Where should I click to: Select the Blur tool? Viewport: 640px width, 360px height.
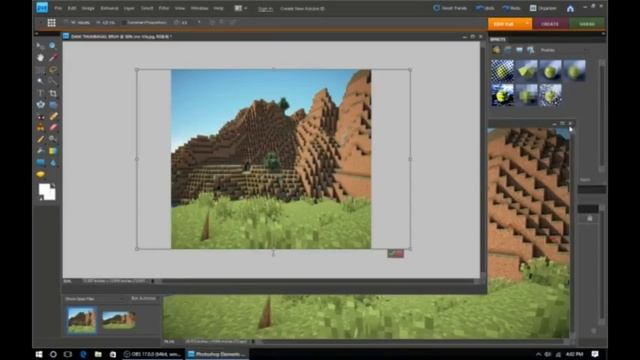[x=53, y=162]
